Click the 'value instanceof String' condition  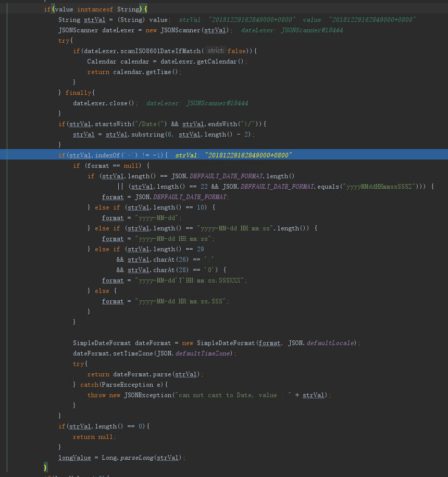click(97, 9)
